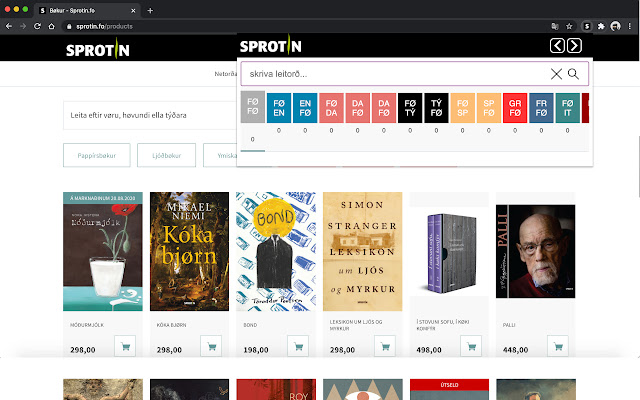This screenshot has width=640, height=400.
Task: Add Palli book to cart
Action: [x=558, y=346]
